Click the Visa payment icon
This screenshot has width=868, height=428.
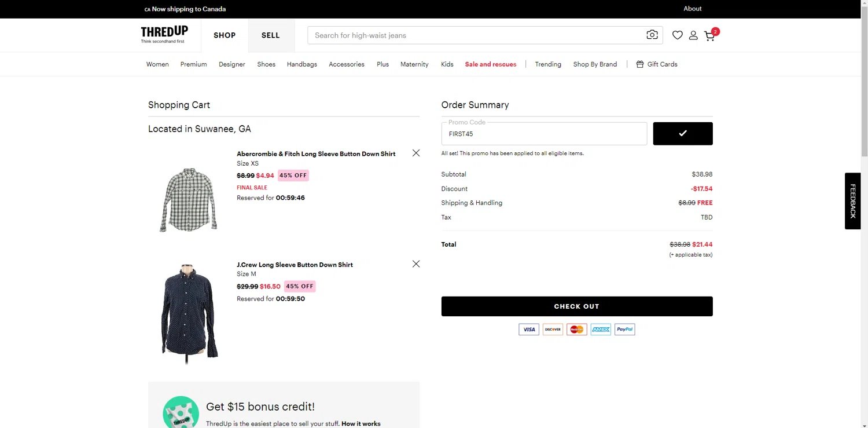click(528, 329)
